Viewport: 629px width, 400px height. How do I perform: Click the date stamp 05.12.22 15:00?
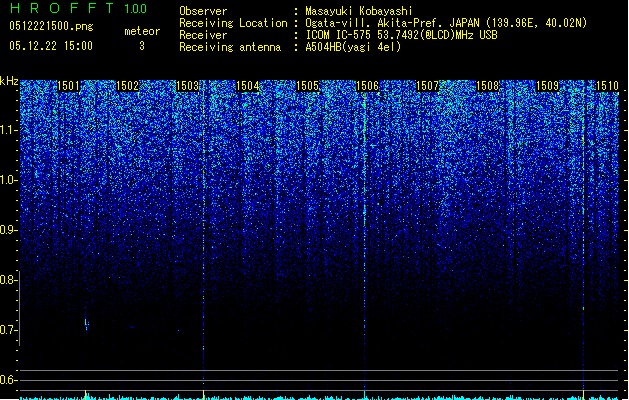coord(51,46)
